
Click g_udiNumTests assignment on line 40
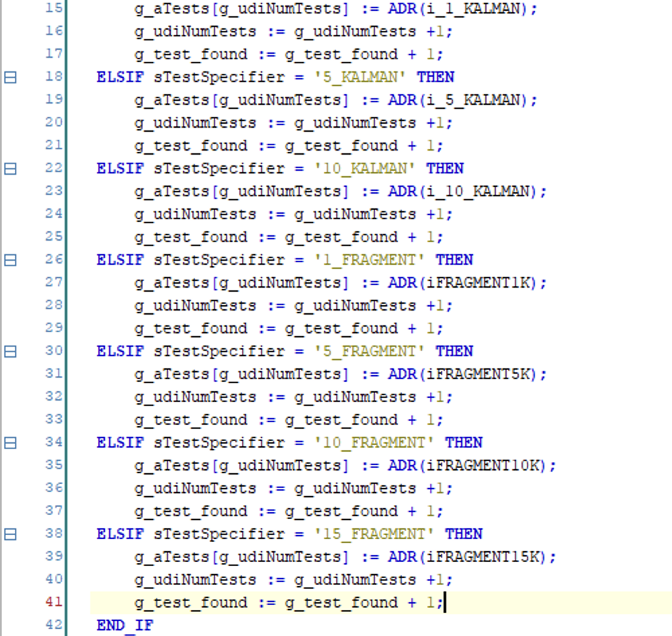[294, 580]
